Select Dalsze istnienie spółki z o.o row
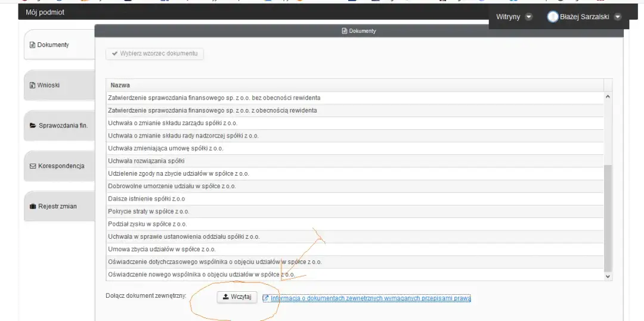 point(146,199)
